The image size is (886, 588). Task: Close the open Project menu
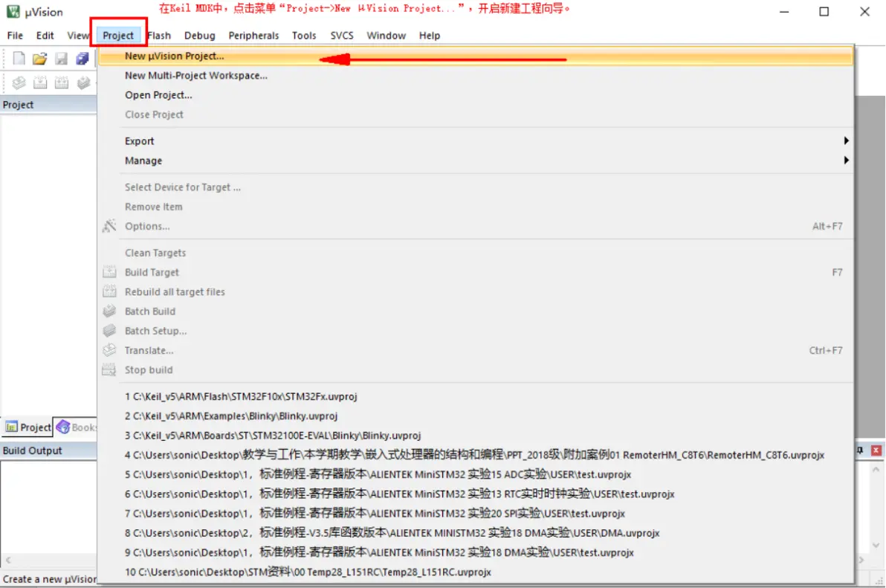tap(118, 35)
